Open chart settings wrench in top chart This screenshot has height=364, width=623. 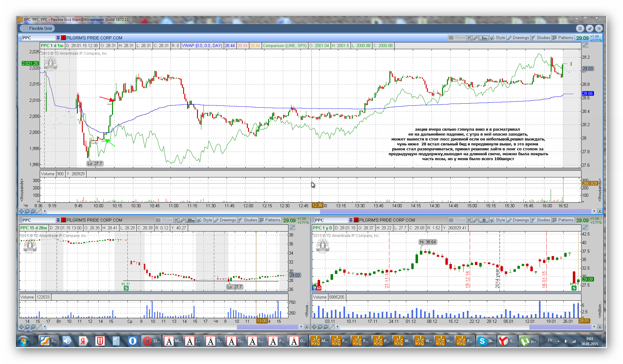coord(476,38)
